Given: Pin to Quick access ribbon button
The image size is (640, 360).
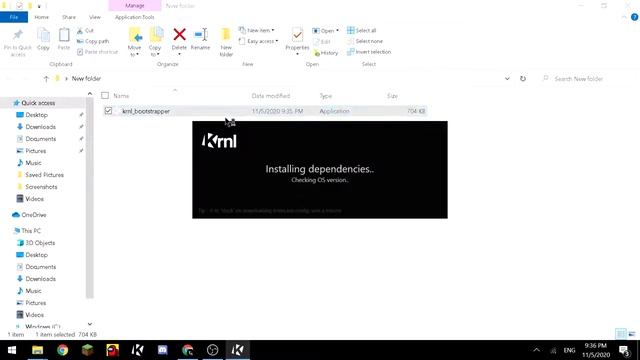Looking at the screenshot, I should pyautogui.click(x=18, y=42).
